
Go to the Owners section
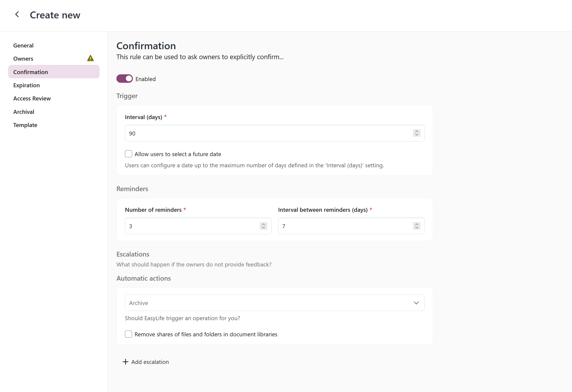(x=23, y=58)
